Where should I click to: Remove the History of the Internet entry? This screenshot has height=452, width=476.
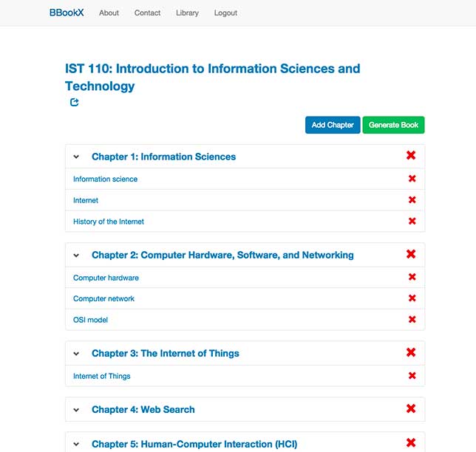pos(412,221)
